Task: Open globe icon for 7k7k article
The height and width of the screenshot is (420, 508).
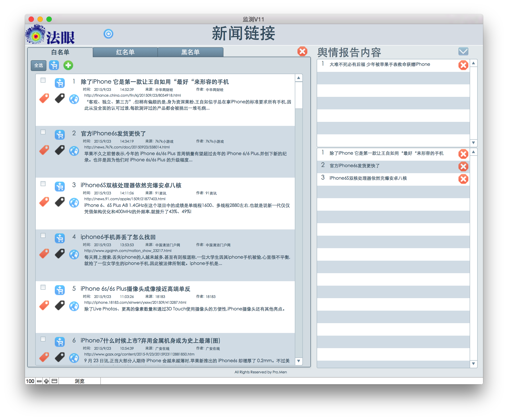Action: [74, 151]
